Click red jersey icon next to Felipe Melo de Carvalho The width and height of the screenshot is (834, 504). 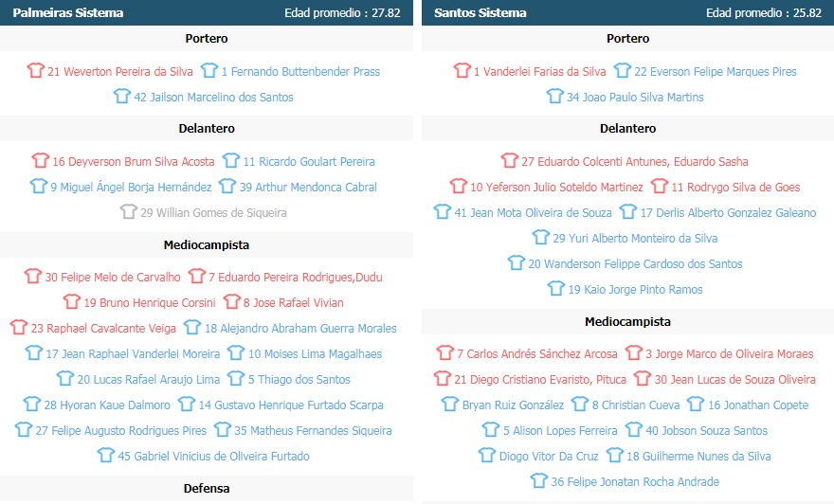33,277
